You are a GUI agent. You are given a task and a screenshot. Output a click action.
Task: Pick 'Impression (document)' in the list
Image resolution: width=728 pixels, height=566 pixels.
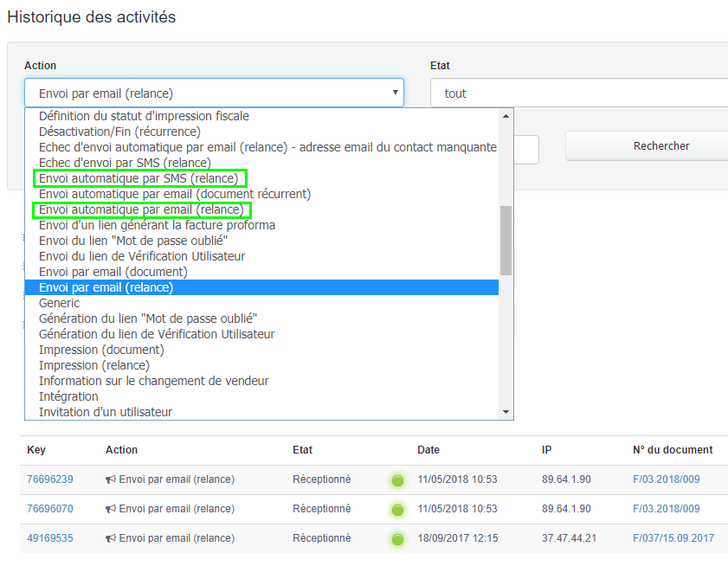coord(101,350)
